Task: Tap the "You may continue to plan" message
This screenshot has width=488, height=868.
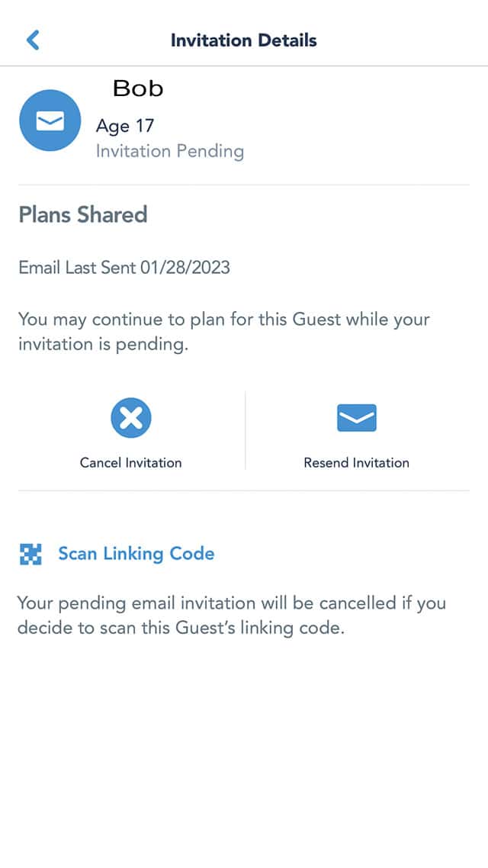Action: [224, 332]
